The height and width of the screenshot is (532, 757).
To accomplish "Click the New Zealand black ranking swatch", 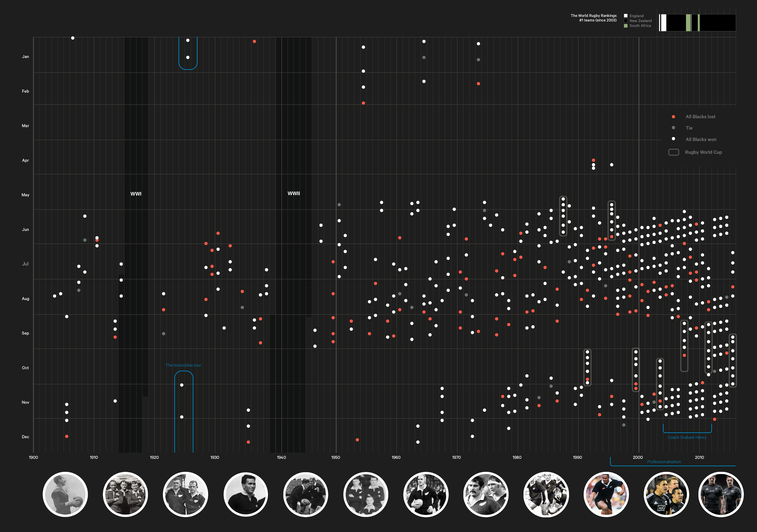I will click(x=626, y=21).
